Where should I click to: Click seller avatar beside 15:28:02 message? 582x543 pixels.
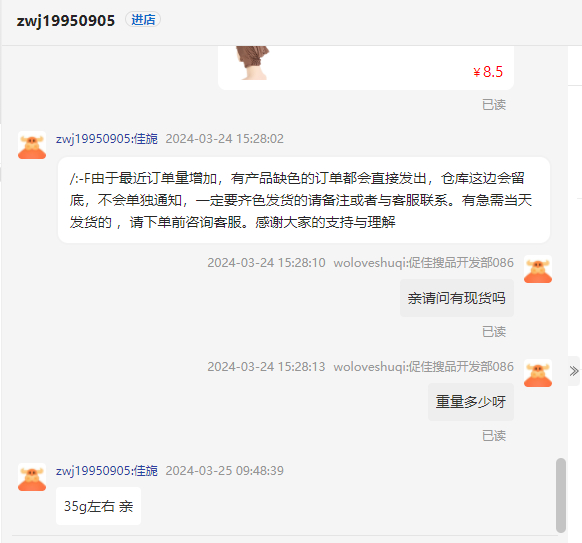pos(32,145)
